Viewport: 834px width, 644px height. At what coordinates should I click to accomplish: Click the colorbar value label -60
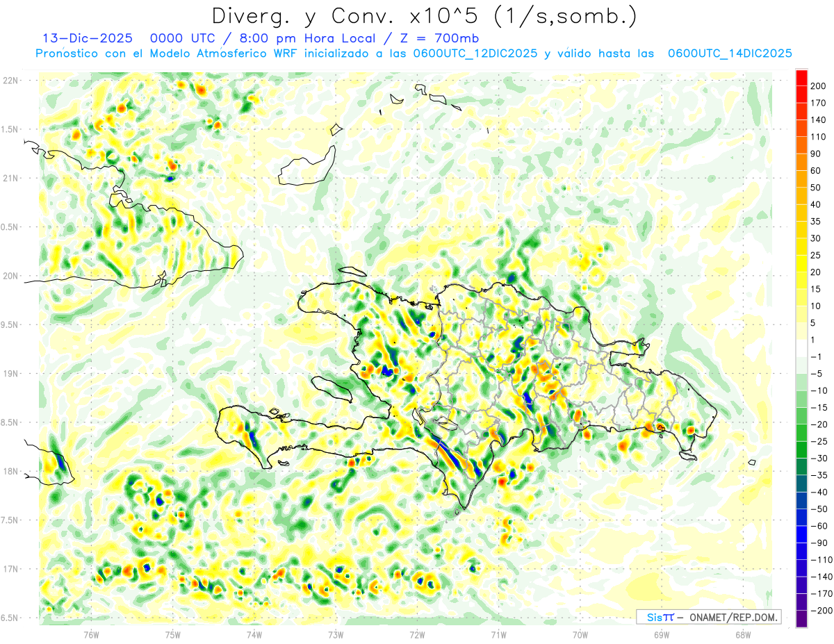(x=817, y=526)
